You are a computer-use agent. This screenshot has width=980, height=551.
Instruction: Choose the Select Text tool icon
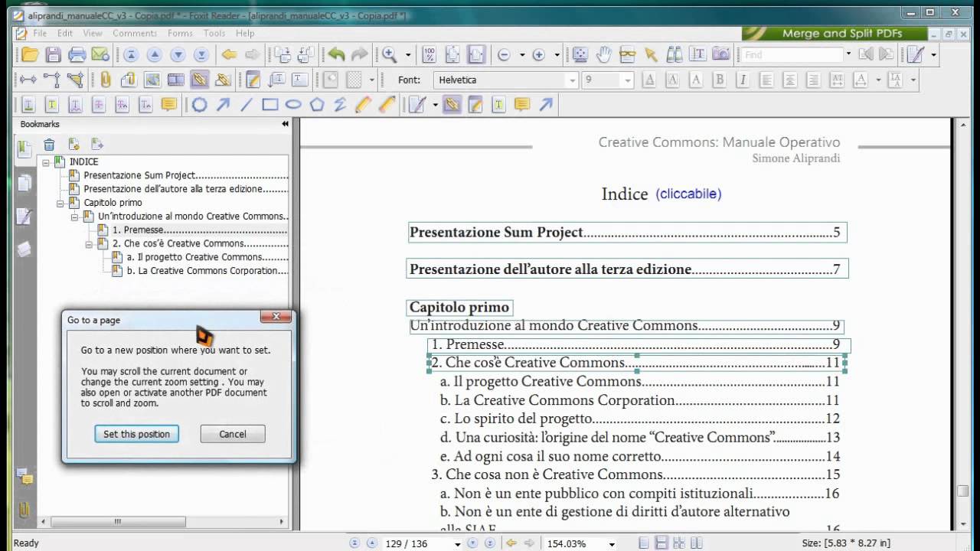[697, 54]
